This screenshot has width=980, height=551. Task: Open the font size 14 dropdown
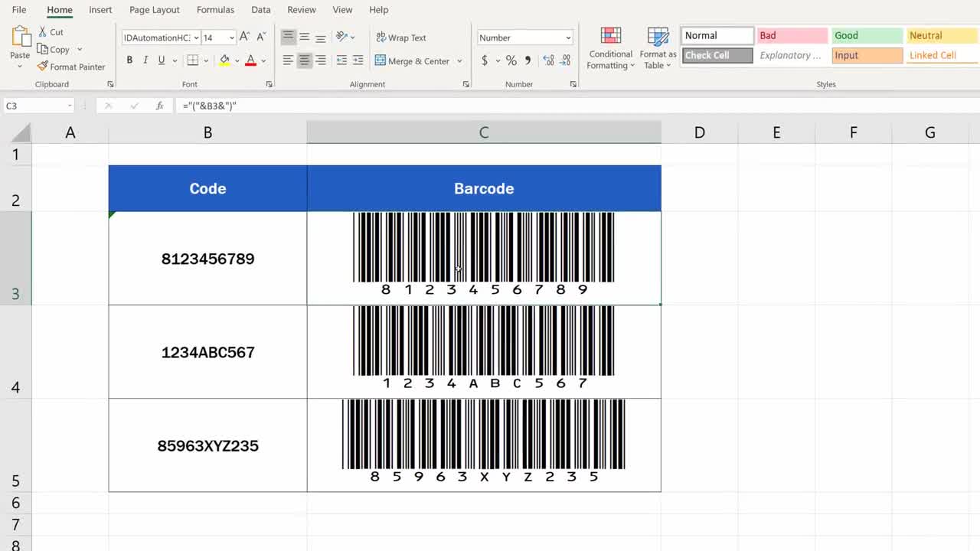[x=231, y=37]
